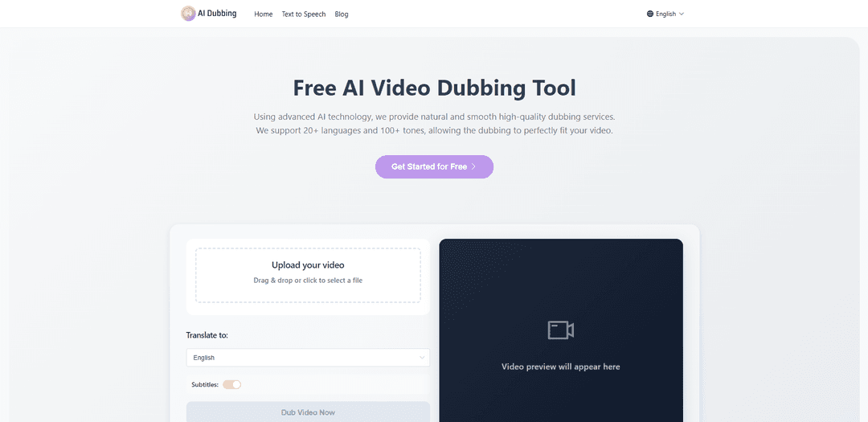Click the globe language icon in header
The image size is (868, 422).
click(650, 14)
